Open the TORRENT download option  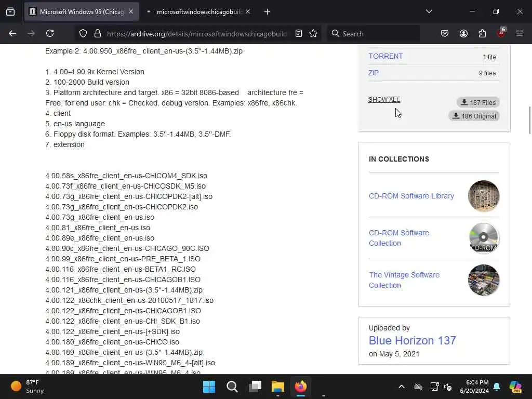point(386,56)
